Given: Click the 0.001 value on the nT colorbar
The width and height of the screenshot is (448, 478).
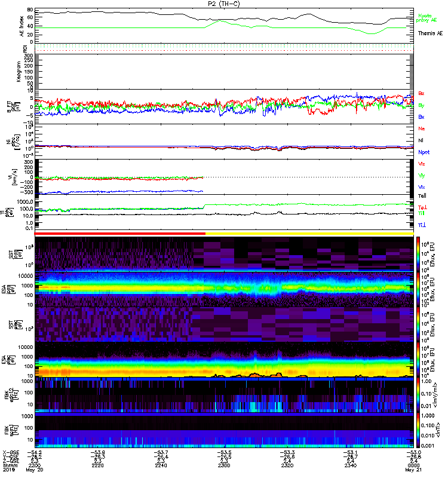Looking at the screenshot, I should [427, 446].
